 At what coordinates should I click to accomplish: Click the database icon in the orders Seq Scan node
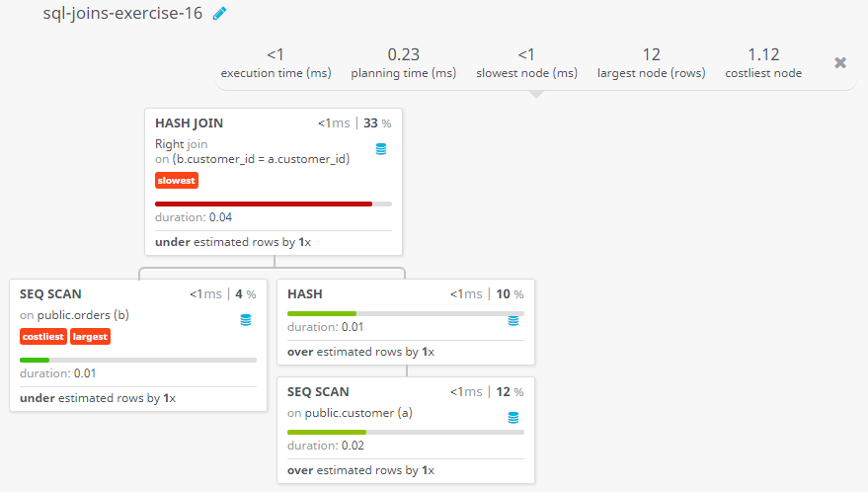tap(246, 319)
